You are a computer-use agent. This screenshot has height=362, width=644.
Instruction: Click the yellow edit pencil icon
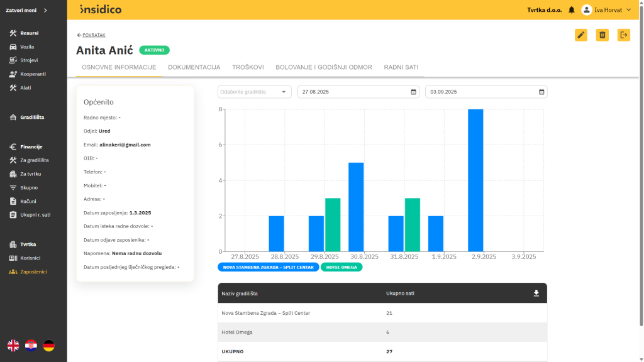coord(580,35)
